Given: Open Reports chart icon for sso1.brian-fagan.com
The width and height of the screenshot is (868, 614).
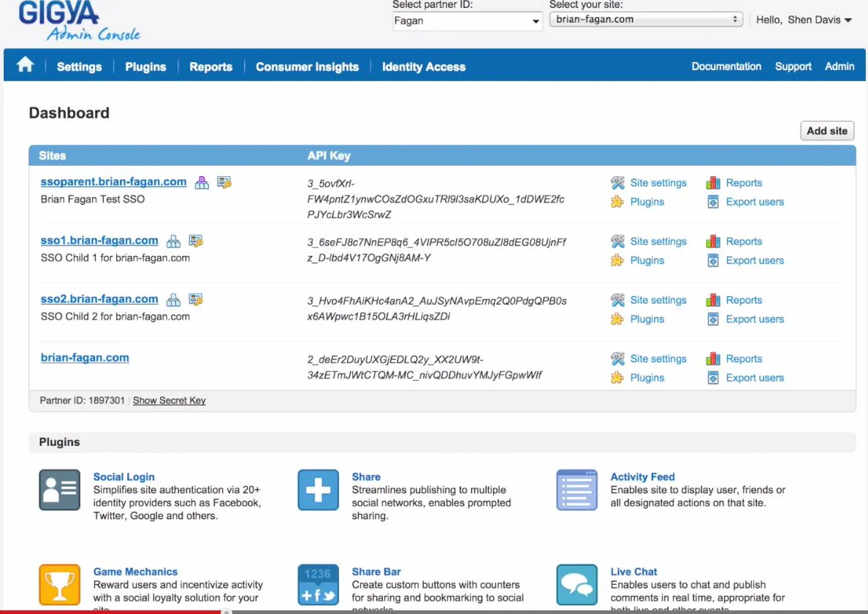Looking at the screenshot, I should point(712,241).
